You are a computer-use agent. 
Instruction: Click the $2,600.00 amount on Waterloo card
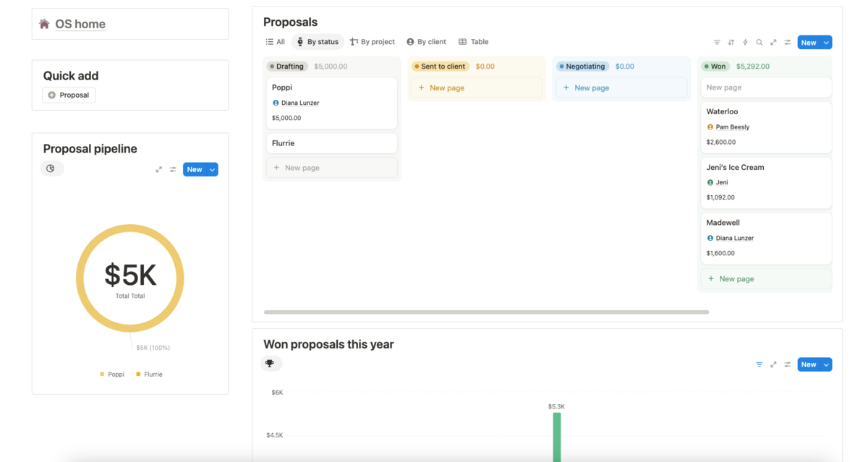[721, 142]
